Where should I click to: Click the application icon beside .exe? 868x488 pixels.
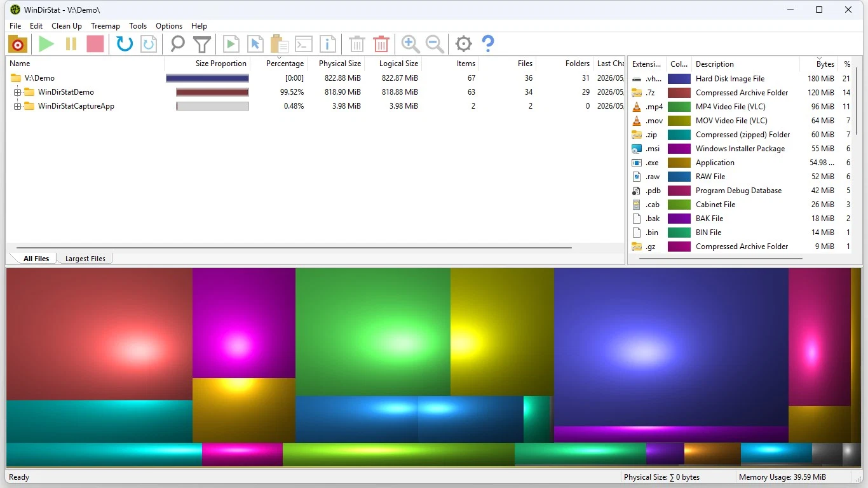click(x=637, y=163)
